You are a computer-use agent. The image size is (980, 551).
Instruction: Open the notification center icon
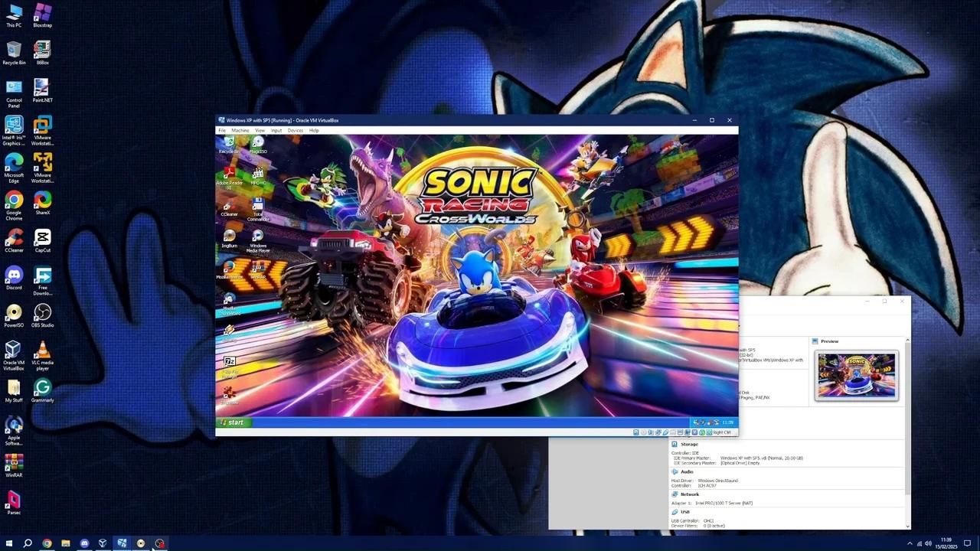point(967,543)
